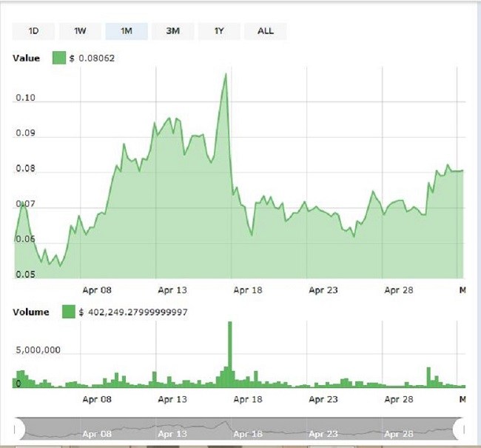Viewport: 481px width, 448px height.
Task: Click the price peak above 0.10
Action: pos(226,74)
